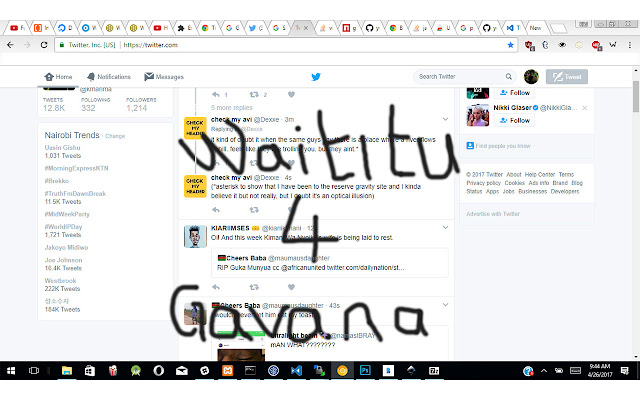Retweet the check my avi 4s tweet
The height and width of the screenshot is (400, 640).
(x=254, y=210)
